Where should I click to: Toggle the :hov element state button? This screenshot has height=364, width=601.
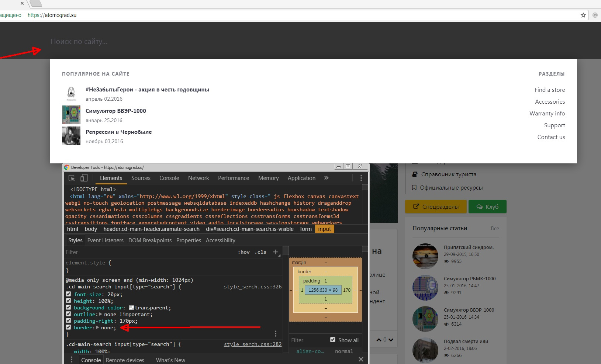click(244, 252)
